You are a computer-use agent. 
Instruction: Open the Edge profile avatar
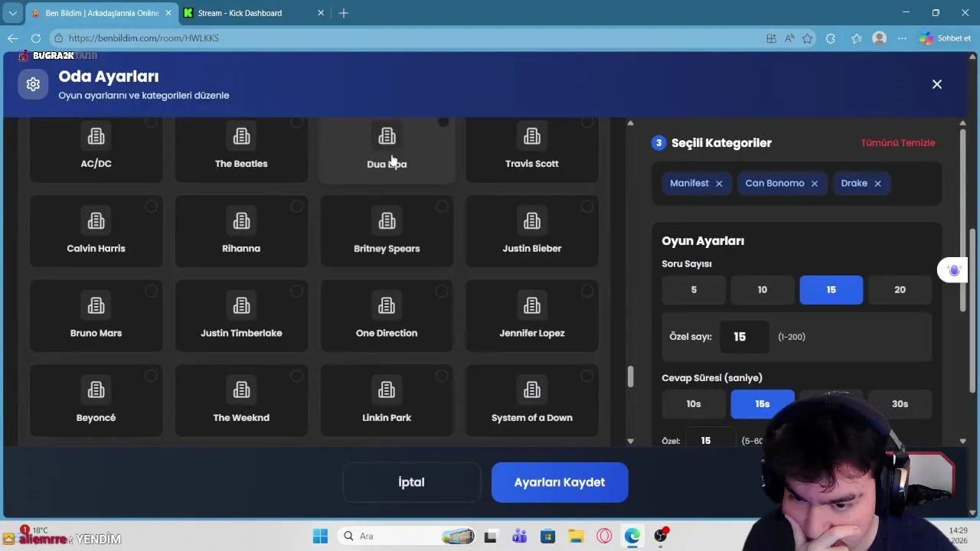point(880,38)
